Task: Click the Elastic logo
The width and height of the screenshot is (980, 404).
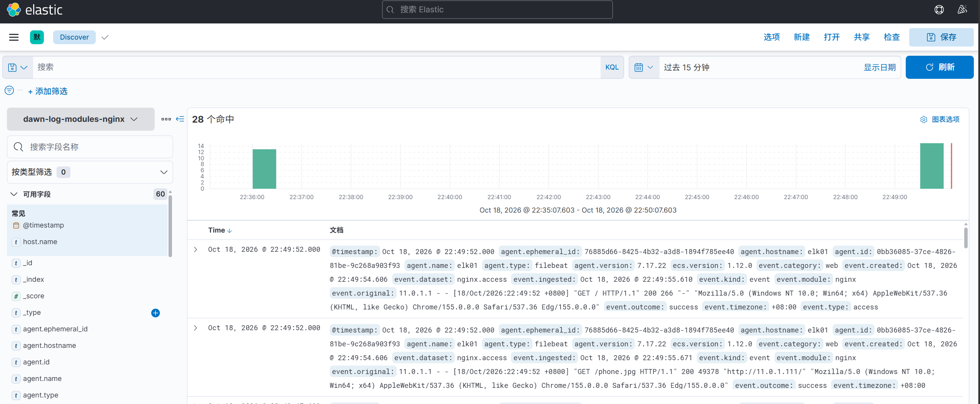Action: [34, 10]
